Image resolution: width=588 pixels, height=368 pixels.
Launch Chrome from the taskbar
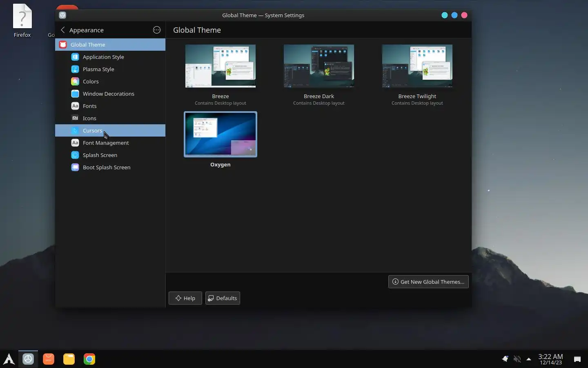(89, 359)
